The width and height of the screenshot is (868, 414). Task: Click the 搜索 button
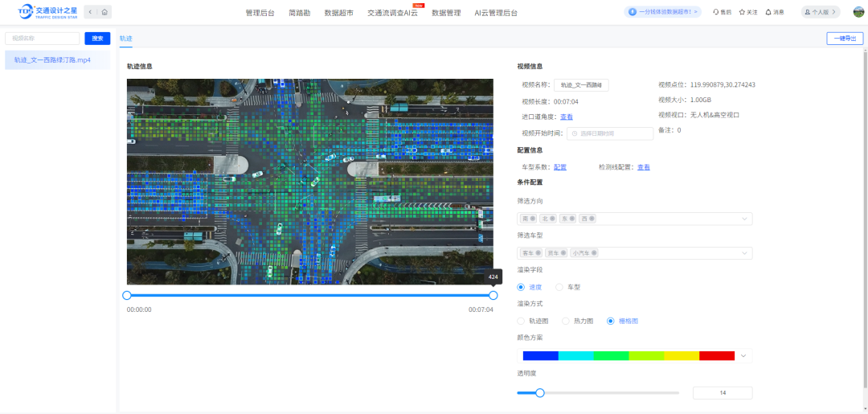[x=97, y=39]
